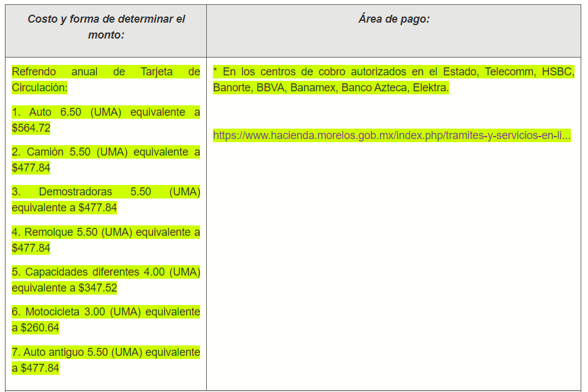Click the 'Elektra' payment location text
Image resolution: width=588 pixels, height=392 pixels.
click(x=430, y=88)
